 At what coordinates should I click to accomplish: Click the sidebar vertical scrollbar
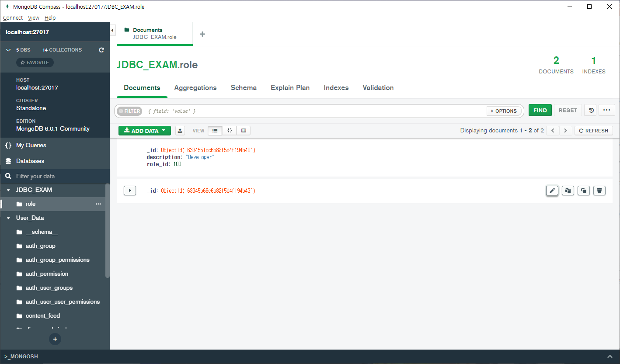(108, 230)
